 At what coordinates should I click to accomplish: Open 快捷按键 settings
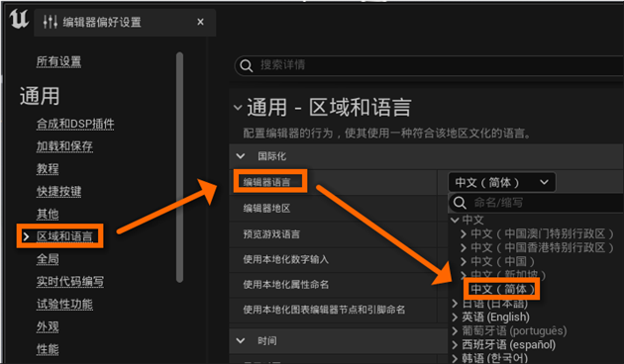point(58,191)
